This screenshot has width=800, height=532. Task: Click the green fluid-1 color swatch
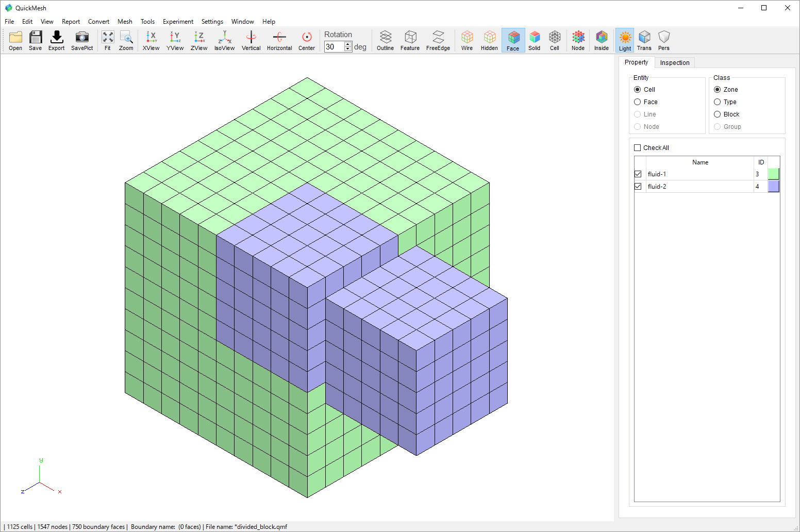pos(774,174)
